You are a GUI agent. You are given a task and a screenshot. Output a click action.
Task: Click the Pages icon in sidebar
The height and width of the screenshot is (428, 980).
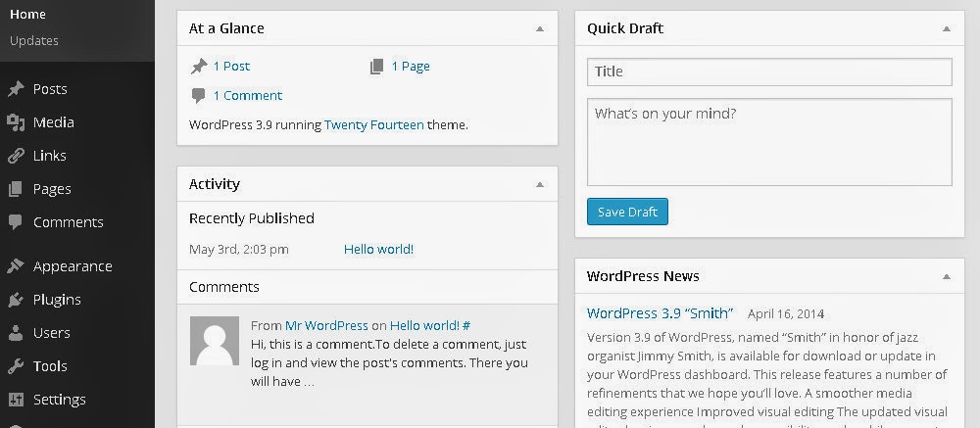pyautogui.click(x=17, y=189)
